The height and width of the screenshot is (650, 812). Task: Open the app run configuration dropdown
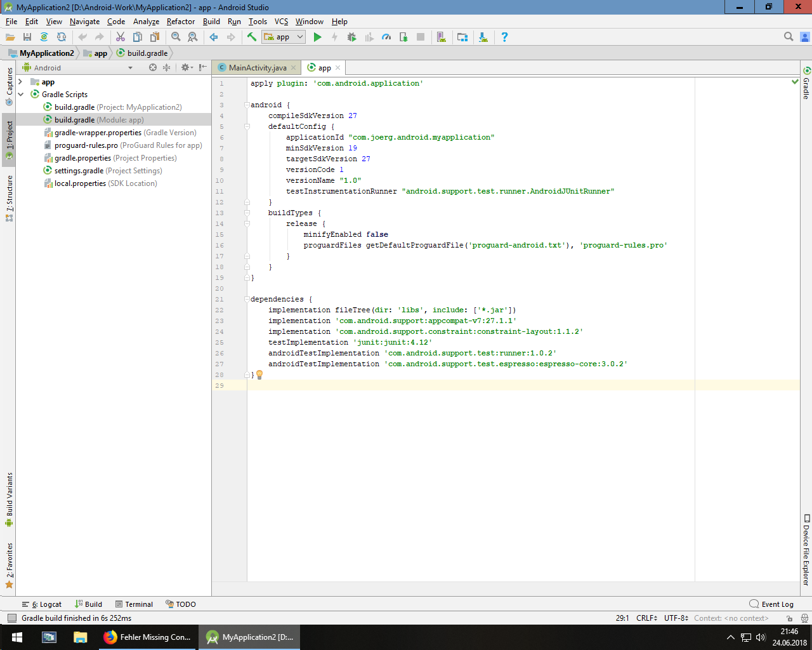tap(284, 37)
